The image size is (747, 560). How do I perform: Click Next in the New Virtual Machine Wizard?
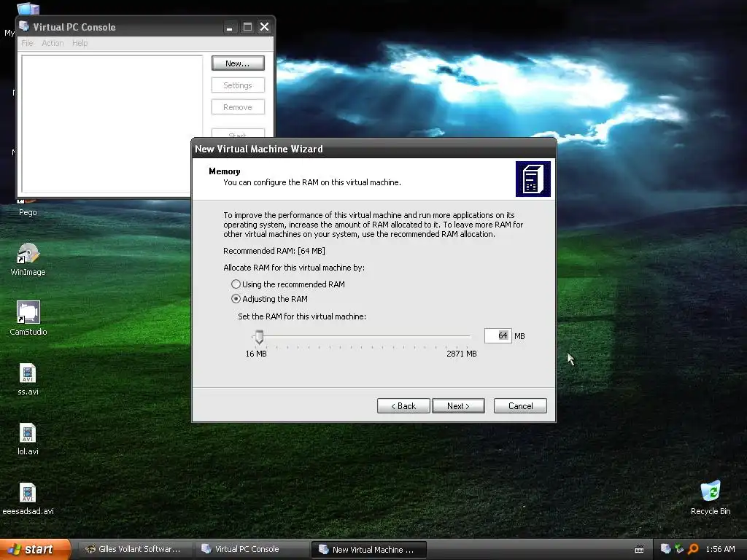click(x=458, y=405)
